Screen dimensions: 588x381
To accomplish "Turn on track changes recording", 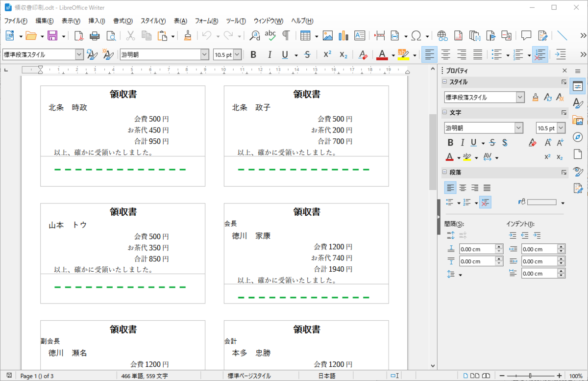I will tap(542, 35).
